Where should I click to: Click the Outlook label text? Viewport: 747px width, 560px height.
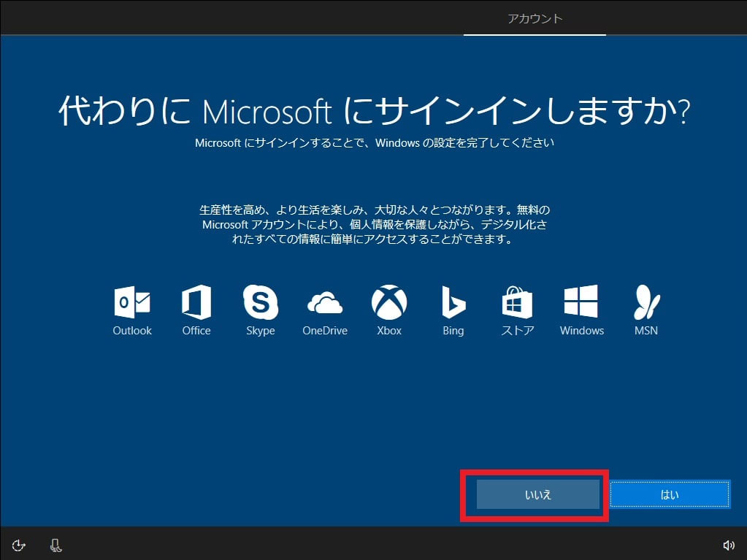(132, 331)
